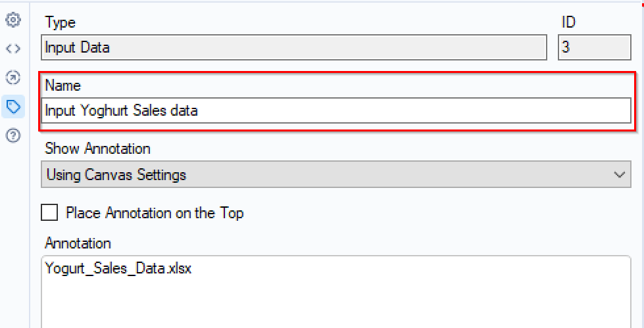Click the 'Input Yoghurt Sales data' text

(x=122, y=110)
